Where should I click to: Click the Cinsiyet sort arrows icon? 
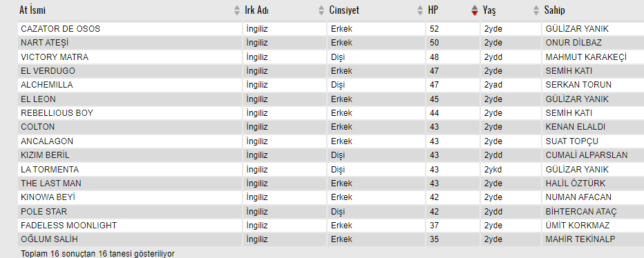pos(419,10)
